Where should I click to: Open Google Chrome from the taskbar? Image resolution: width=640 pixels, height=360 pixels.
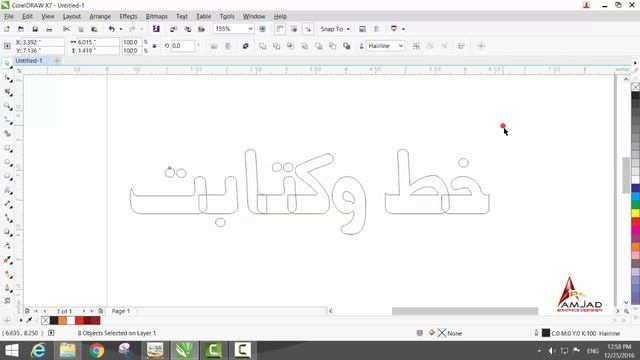click(97, 351)
